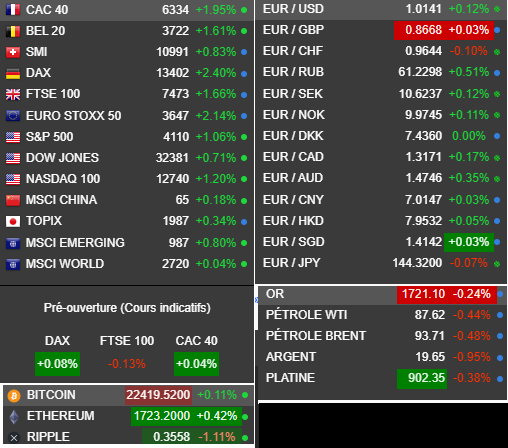
Task: Click the EUR / HKD label
Action: tap(293, 221)
